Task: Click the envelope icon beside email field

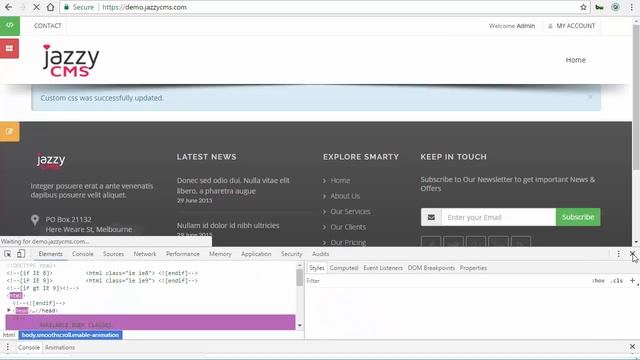Action: [431, 217]
